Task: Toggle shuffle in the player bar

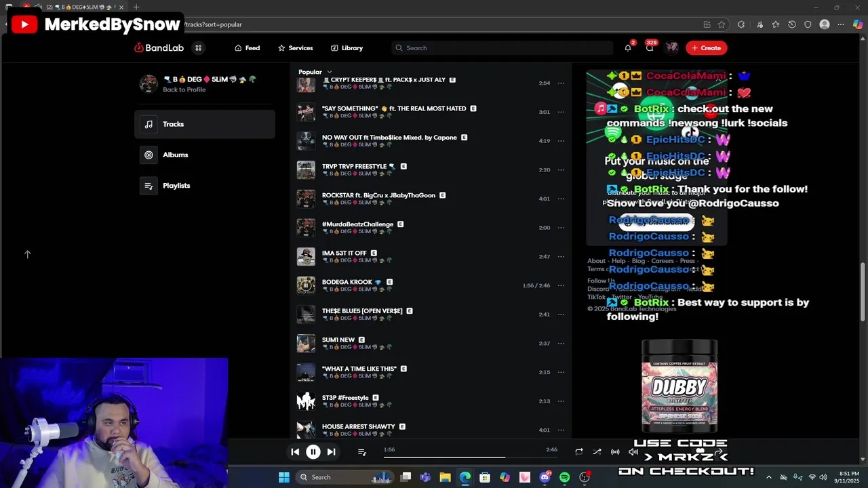Action: (597, 451)
